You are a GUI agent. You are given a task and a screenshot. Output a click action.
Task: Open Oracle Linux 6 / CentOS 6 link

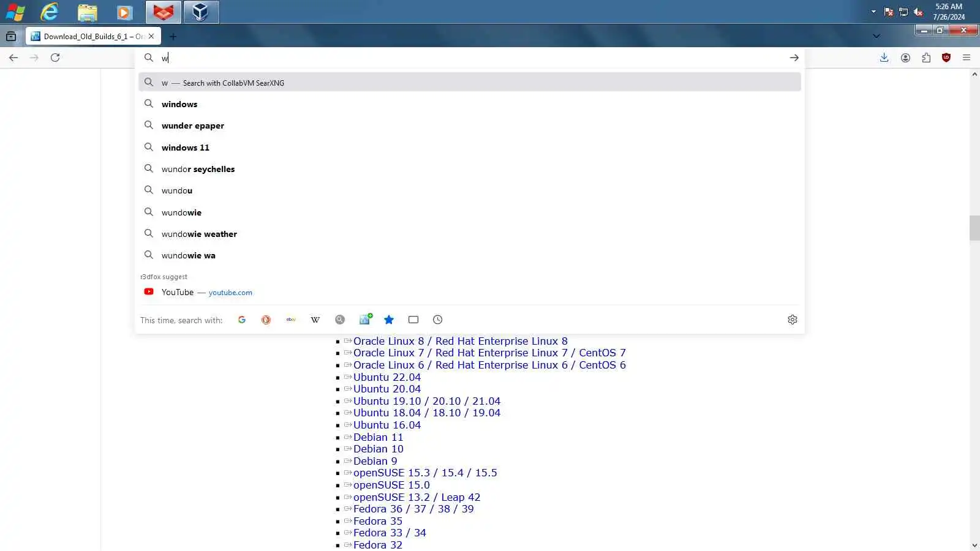click(489, 365)
